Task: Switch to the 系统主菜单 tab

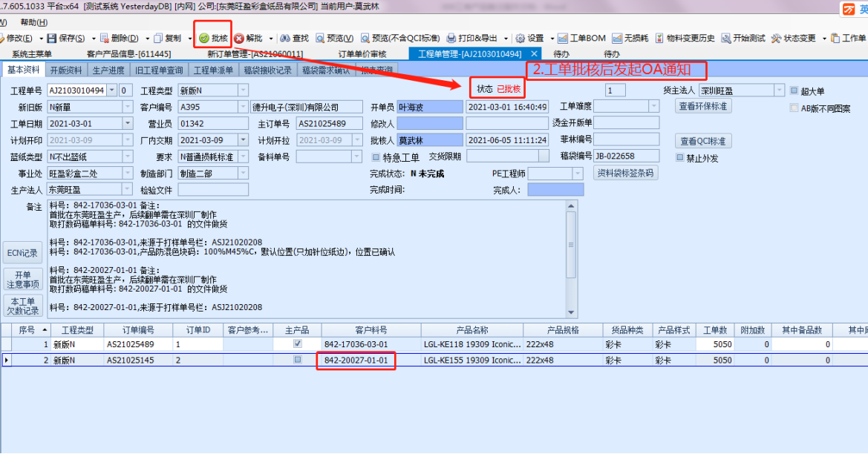Action: [x=32, y=53]
